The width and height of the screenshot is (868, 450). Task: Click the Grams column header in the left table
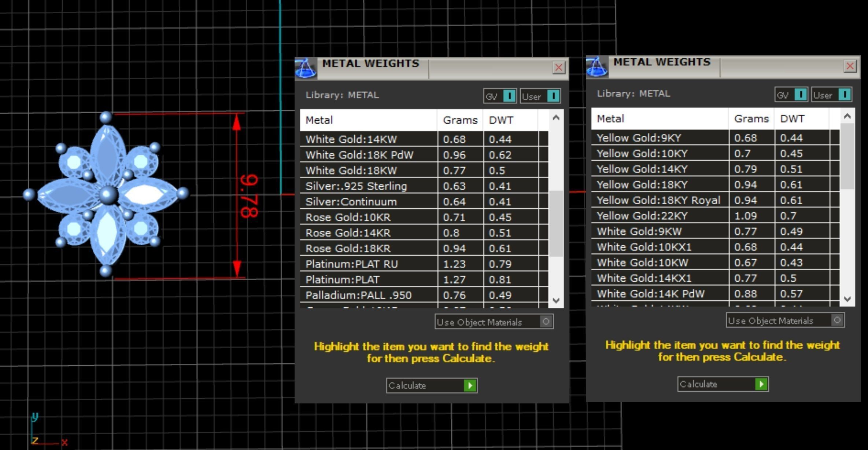[x=460, y=120]
